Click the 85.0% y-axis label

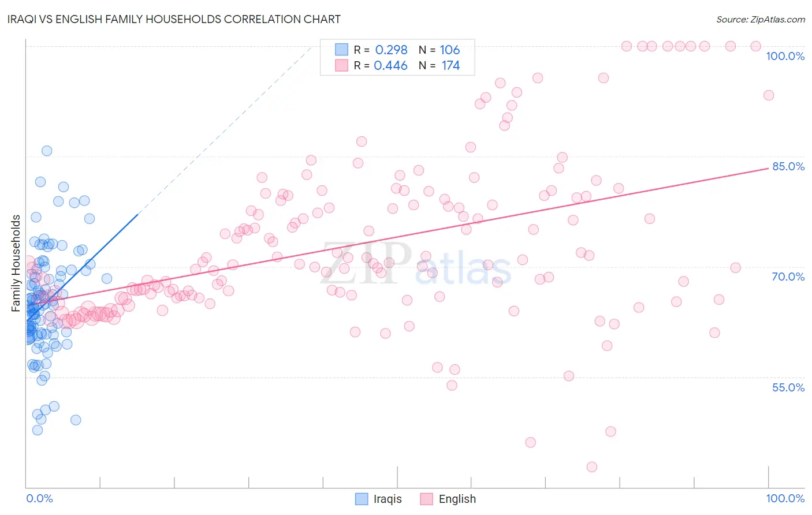point(788,166)
